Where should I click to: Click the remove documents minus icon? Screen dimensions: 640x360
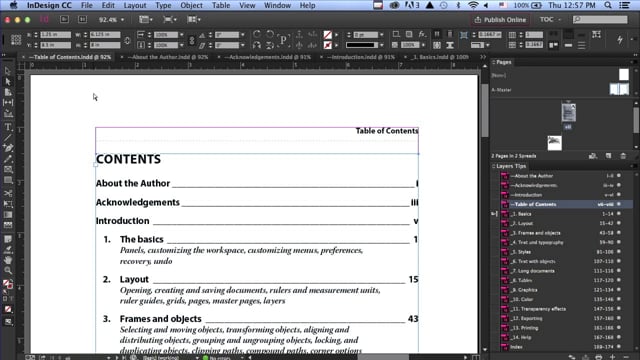tap(626, 357)
